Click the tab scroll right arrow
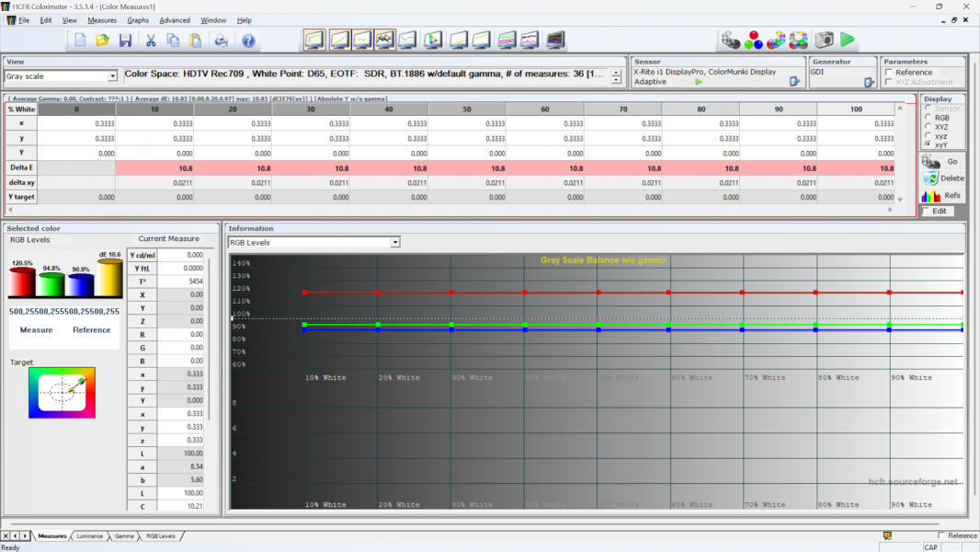 [x=25, y=535]
